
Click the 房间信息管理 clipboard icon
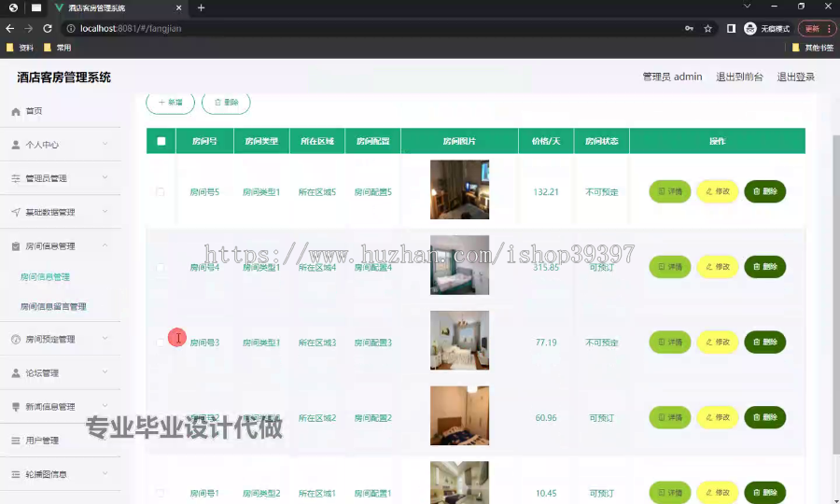[x=16, y=245]
